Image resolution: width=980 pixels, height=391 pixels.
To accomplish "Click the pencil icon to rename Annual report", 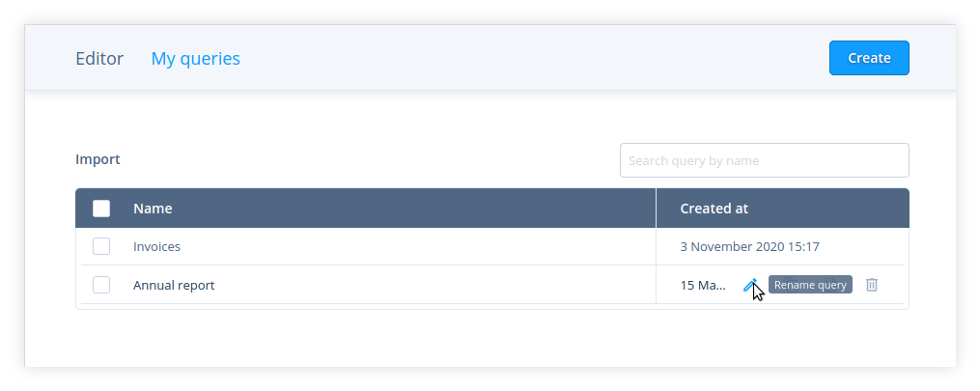I will 750,285.
